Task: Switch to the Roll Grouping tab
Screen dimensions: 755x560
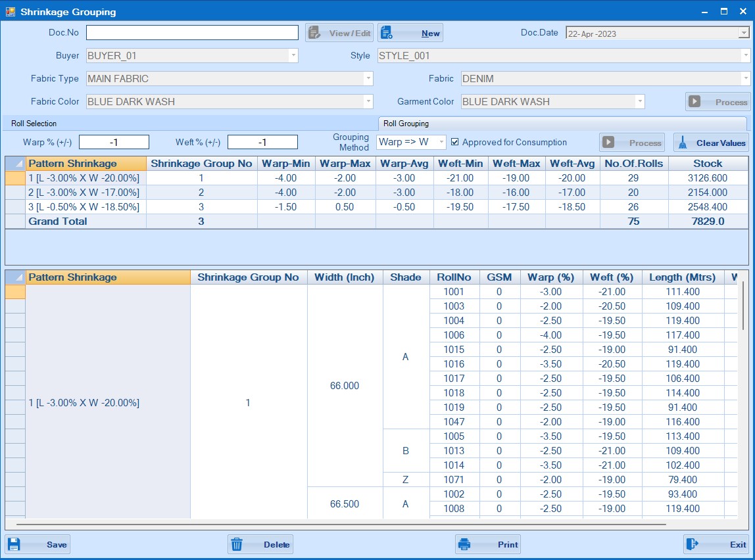Action: click(x=406, y=124)
